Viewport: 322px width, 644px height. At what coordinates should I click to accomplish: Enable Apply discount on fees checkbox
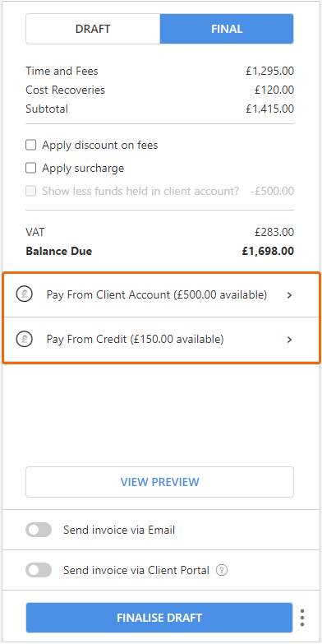(30, 145)
